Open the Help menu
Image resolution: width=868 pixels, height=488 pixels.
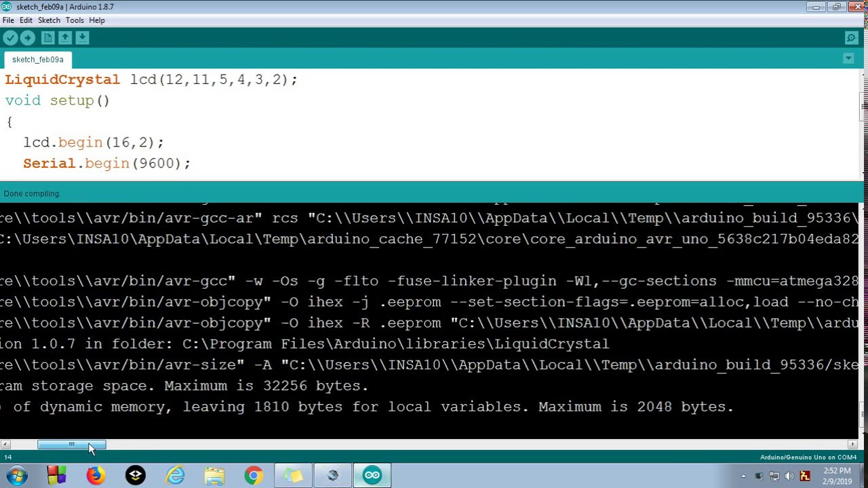[97, 20]
